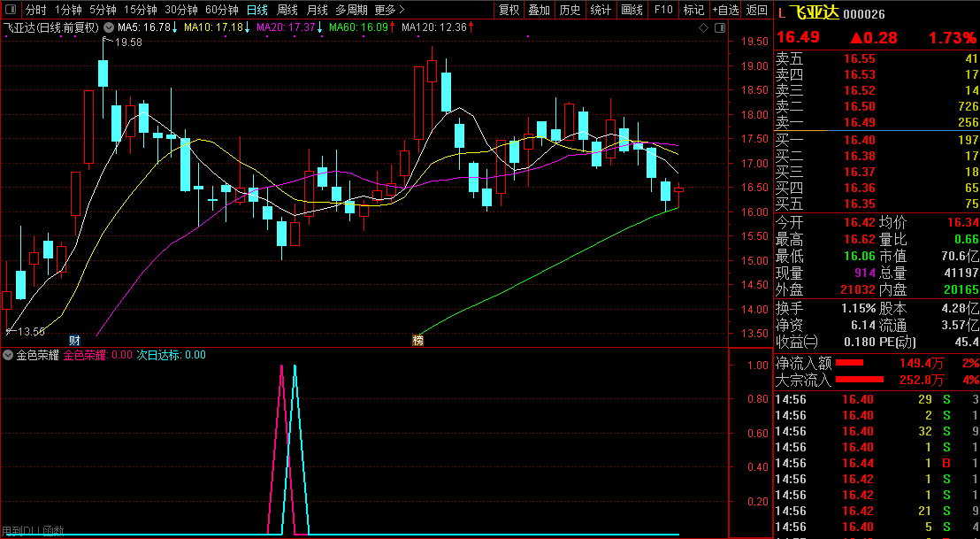Viewport: 980px width, 539px height.
Task: Open the 复权 adjustment menu
Action: click(x=509, y=10)
